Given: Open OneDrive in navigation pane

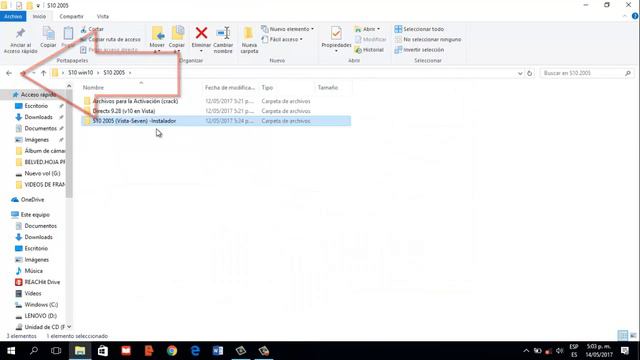Looking at the screenshot, I should [x=32, y=200].
